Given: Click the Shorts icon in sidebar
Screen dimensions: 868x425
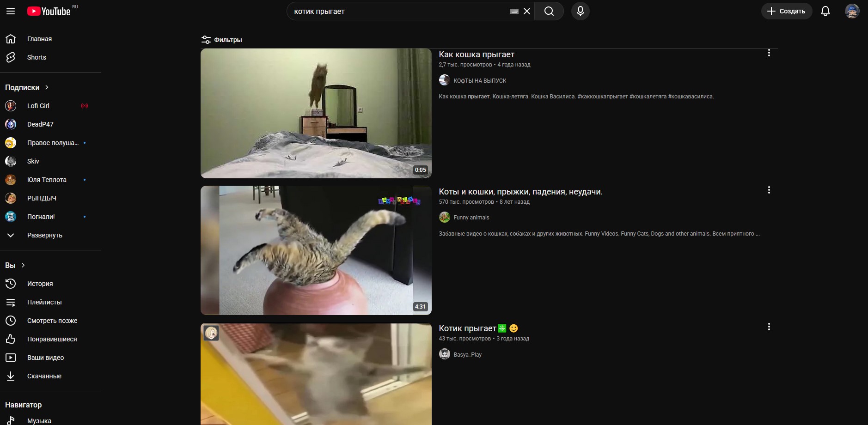Looking at the screenshot, I should (x=11, y=57).
